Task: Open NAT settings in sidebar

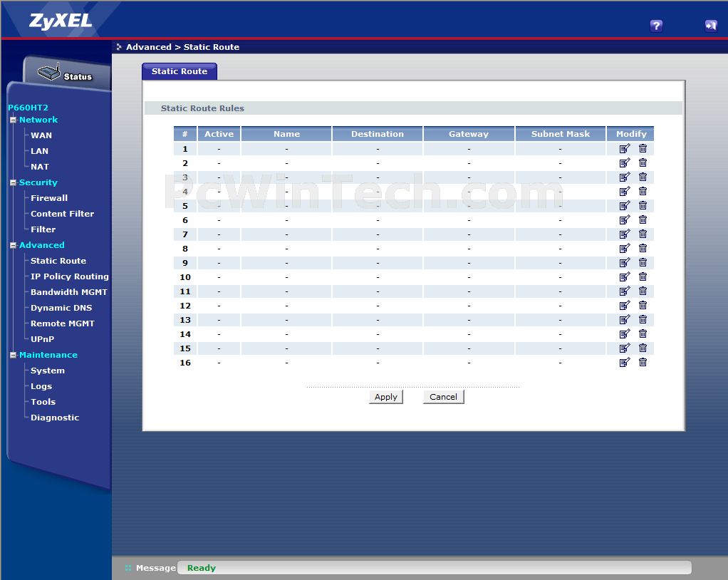Action: [x=40, y=167]
